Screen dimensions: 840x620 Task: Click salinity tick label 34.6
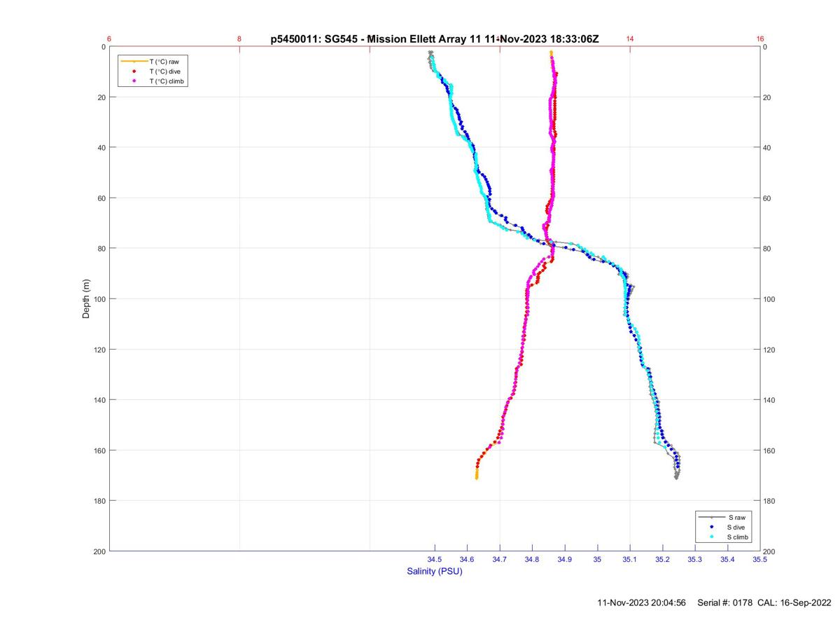(468, 559)
